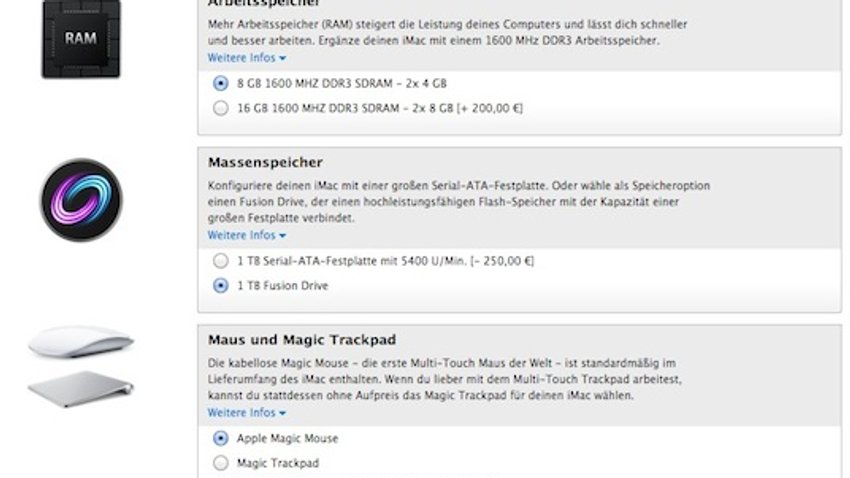Choose 1 TB Serial-ATA-Festplatte radio button
Screen dimensions: 850x478
(x=221, y=261)
